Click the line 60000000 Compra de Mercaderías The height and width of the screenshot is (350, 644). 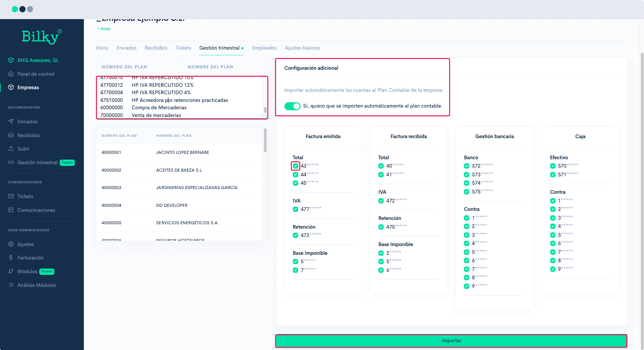(143, 108)
